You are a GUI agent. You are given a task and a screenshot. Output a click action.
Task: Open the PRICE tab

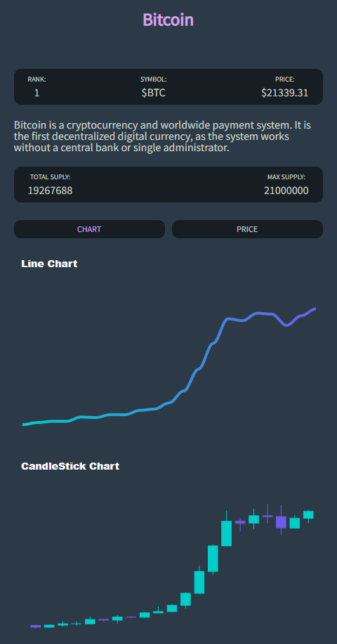(247, 229)
